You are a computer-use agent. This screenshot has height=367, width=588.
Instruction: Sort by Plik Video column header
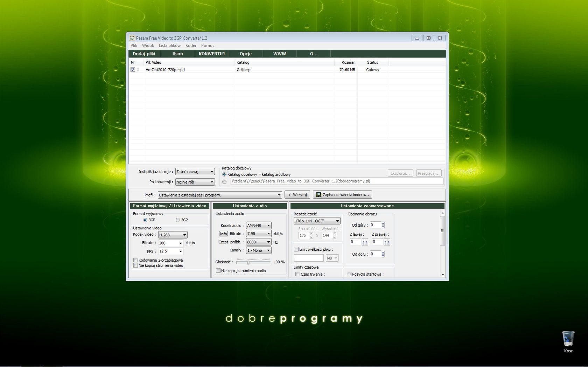189,62
